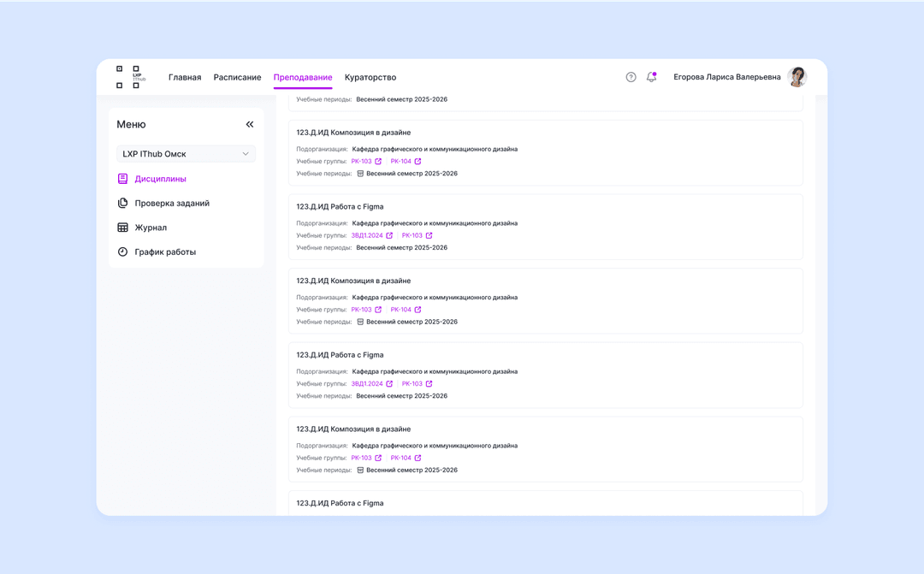This screenshot has height=574, width=924.
Task: Click the Меню heading text
Action: [x=131, y=124]
